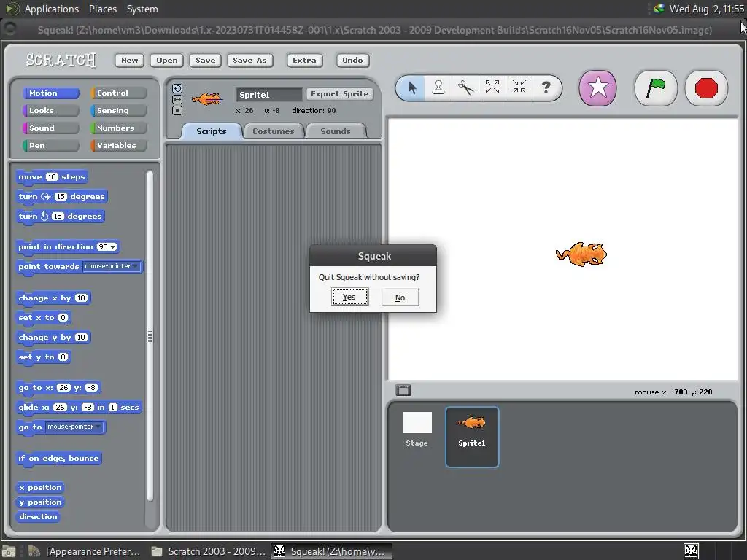Click the steps value field in move block
The image size is (747, 560).
52,176
